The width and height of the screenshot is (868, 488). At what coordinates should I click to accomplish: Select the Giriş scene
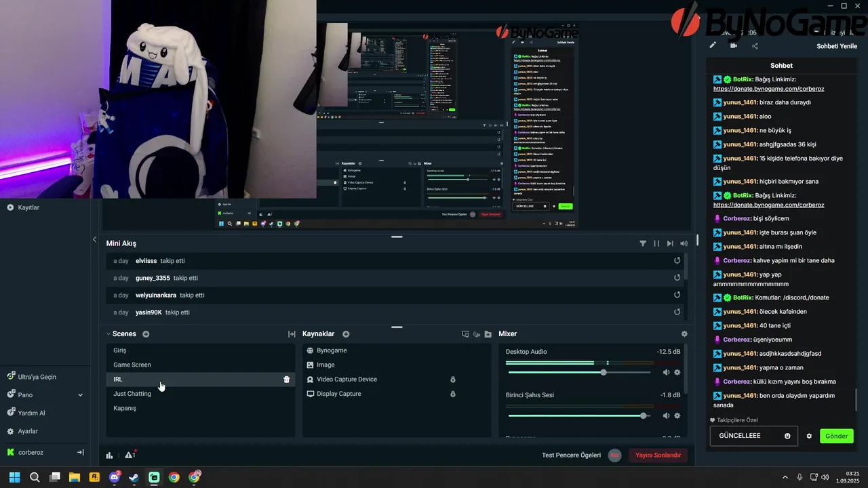click(201, 350)
